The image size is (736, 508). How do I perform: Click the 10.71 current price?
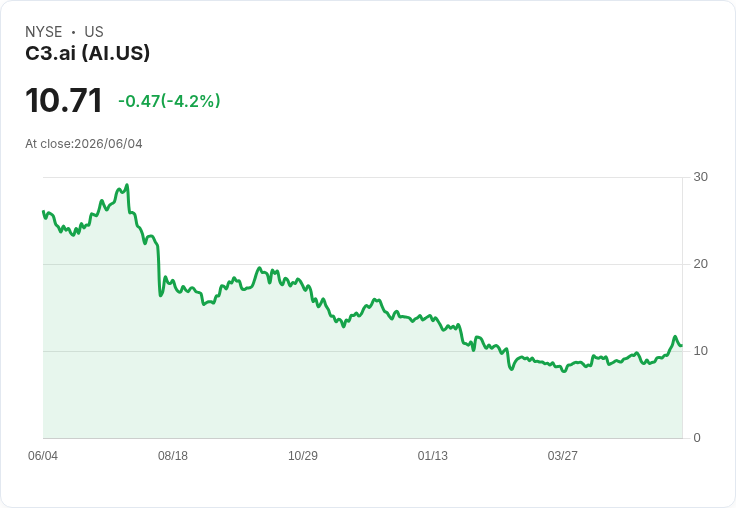point(64,100)
